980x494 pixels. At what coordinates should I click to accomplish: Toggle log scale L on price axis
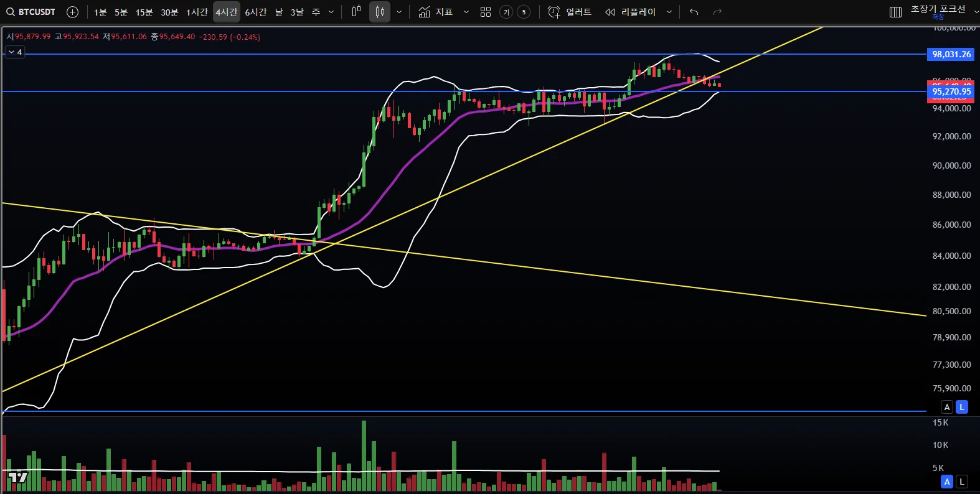[x=962, y=407]
